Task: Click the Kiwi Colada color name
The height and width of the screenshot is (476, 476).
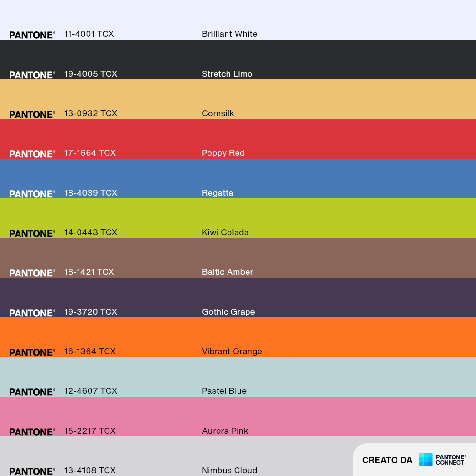Action: coord(225,233)
